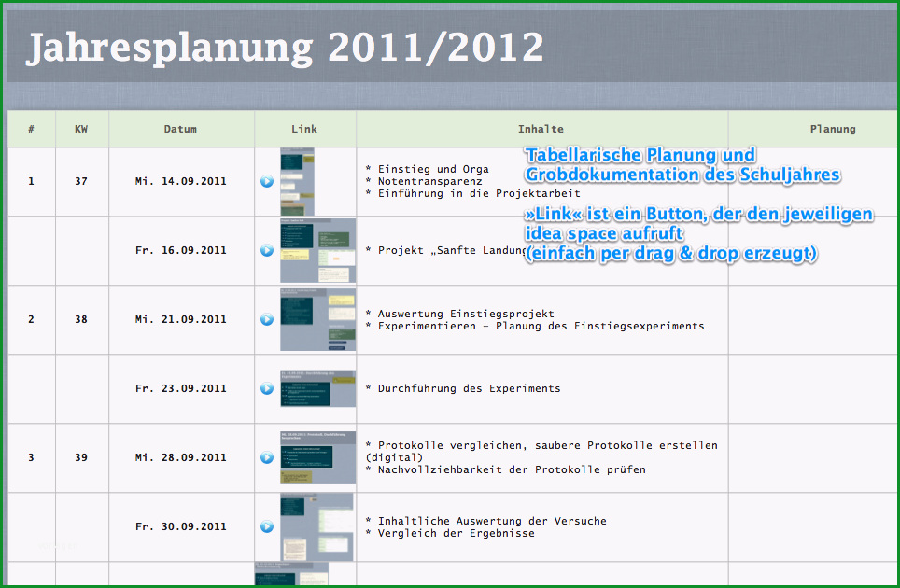The width and height of the screenshot is (900, 588).
Task: Select the cell with date Mi. 21.09.2011
Action: (x=181, y=319)
